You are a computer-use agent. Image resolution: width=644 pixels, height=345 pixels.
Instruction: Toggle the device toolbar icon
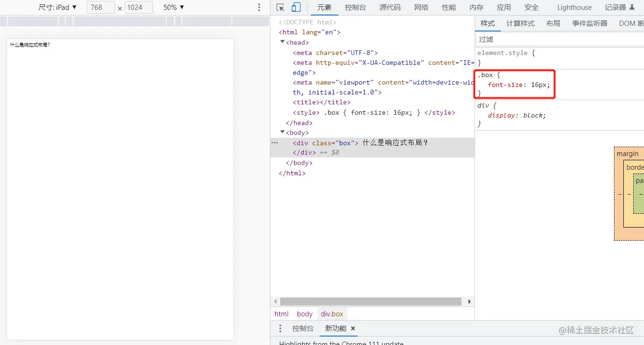pos(296,7)
